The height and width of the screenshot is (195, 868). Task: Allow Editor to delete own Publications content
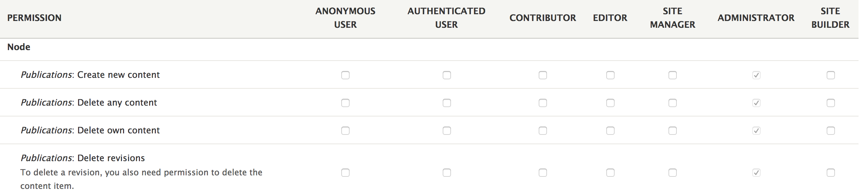click(610, 131)
